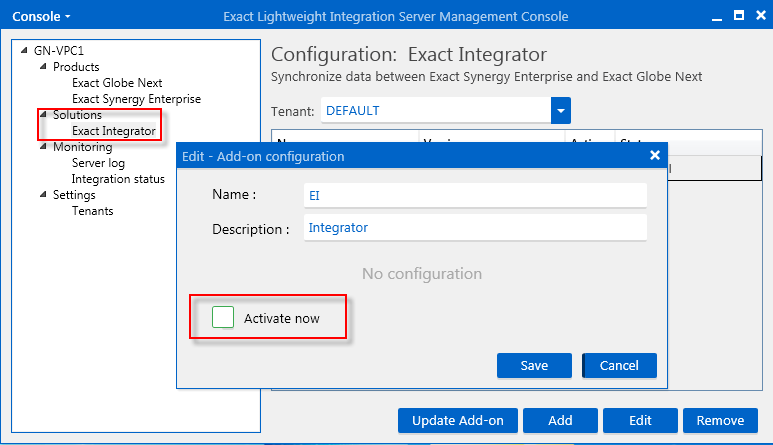Select Exact Synergy Enterprise in tree

point(136,99)
